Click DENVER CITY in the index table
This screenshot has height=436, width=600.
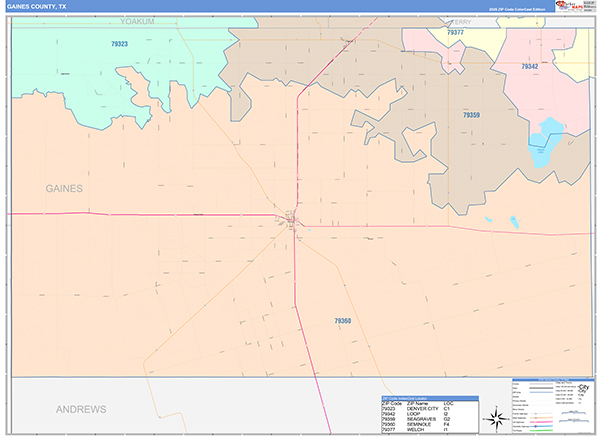(422, 409)
